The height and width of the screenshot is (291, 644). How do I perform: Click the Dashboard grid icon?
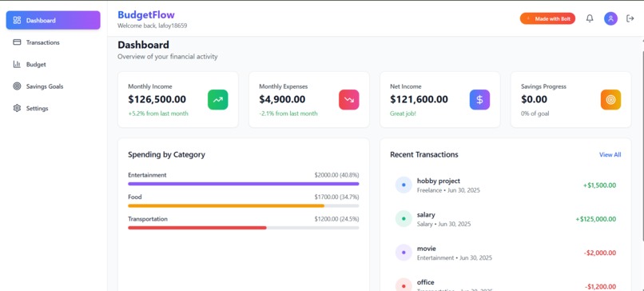pyautogui.click(x=17, y=20)
